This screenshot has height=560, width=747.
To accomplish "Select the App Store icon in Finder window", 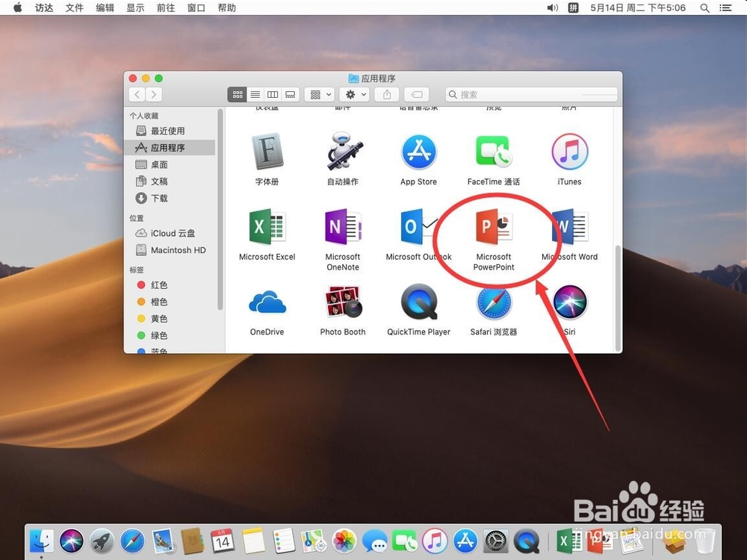I will 419,152.
